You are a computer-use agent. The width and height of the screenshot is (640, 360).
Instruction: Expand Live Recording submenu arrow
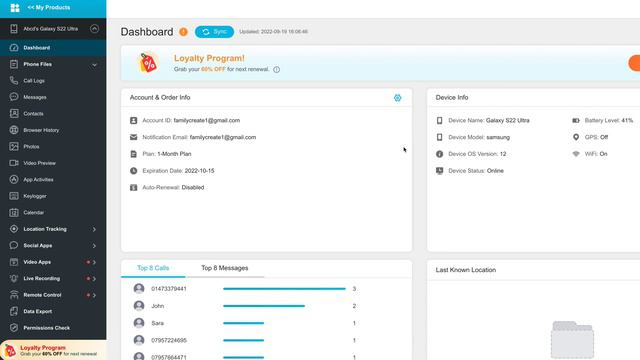[x=94, y=279]
